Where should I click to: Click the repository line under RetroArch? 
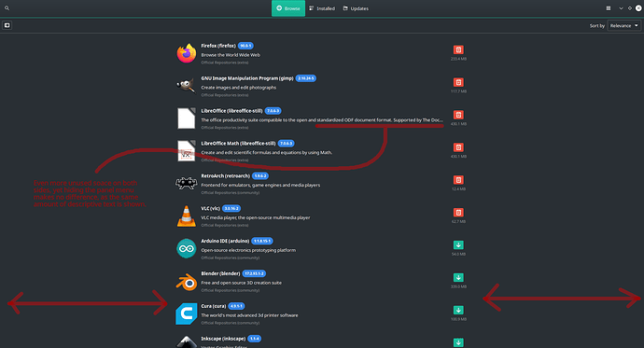[x=230, y=192]
